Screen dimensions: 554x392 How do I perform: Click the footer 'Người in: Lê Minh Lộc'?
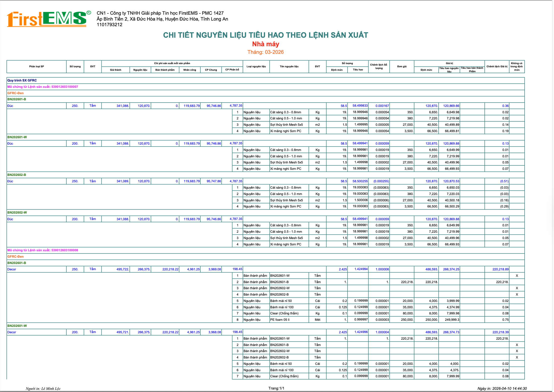tap(43, 389)
